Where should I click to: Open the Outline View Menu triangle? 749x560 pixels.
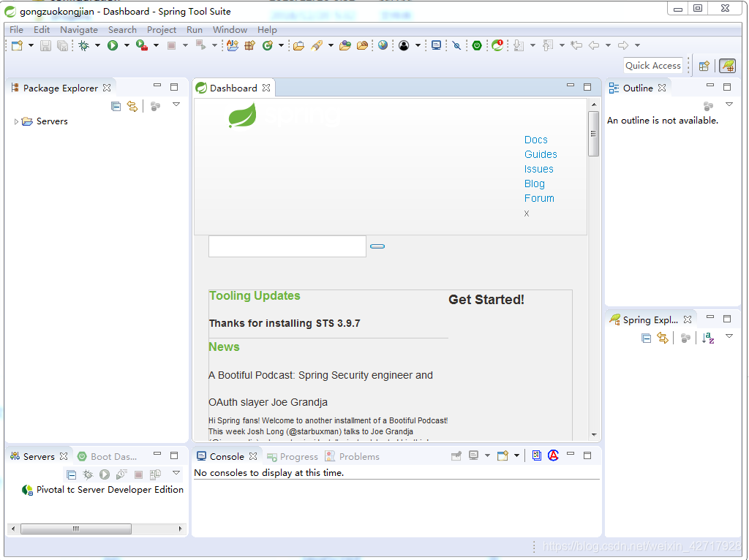[x=729, y=105]
